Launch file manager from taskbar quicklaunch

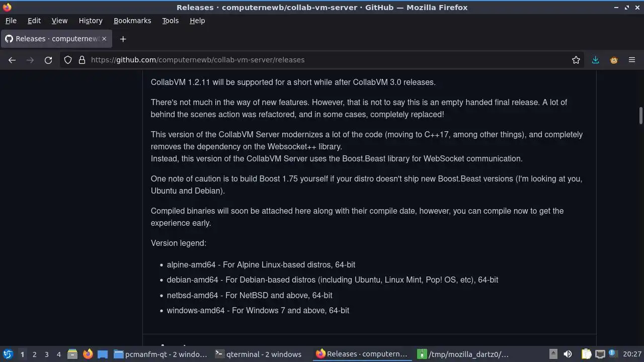[x=72, y=354]
